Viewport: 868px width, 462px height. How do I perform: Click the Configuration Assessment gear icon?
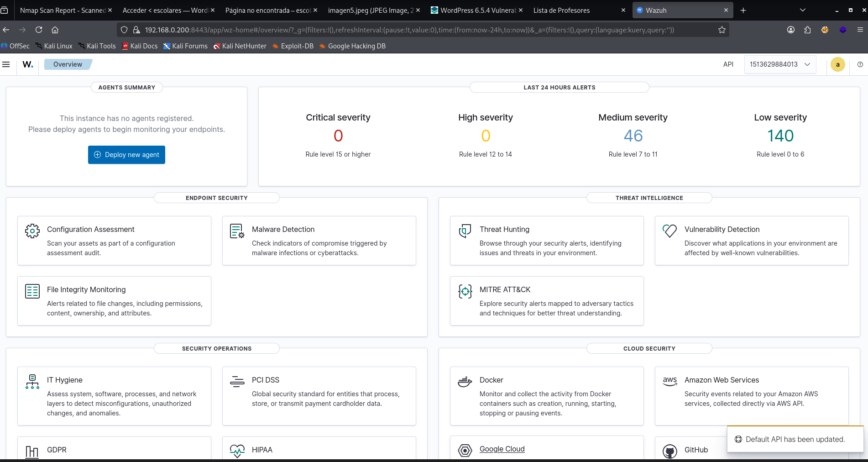tap(32, 231)
